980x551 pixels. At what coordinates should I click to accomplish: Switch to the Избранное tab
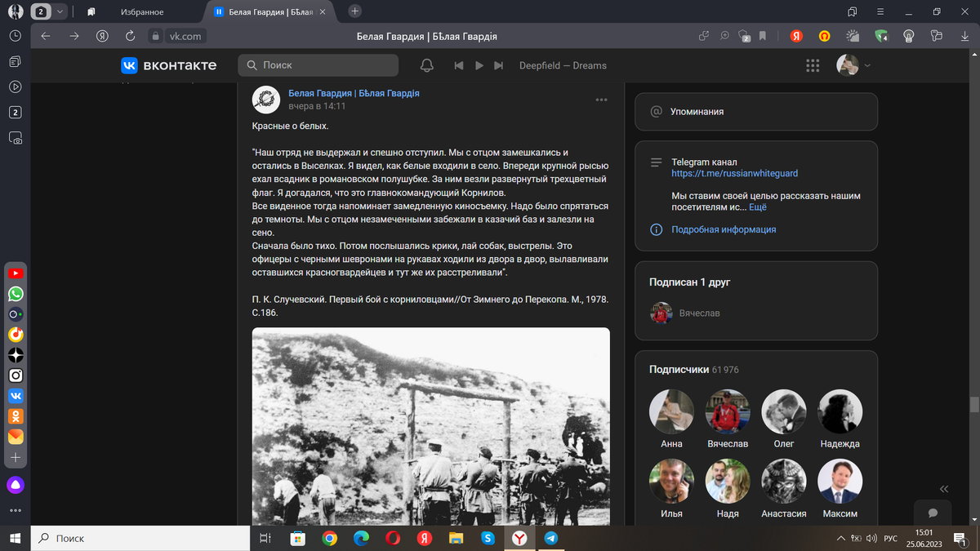141,11
